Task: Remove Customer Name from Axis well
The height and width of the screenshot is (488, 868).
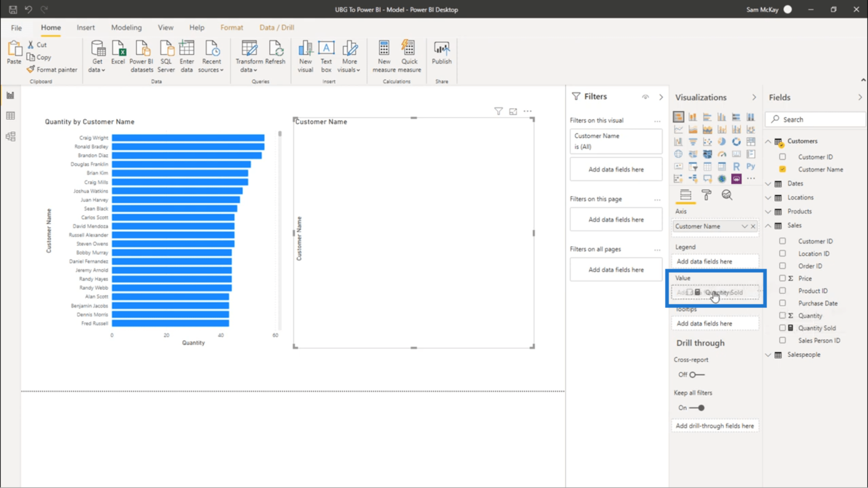Action: click(753, 226)
